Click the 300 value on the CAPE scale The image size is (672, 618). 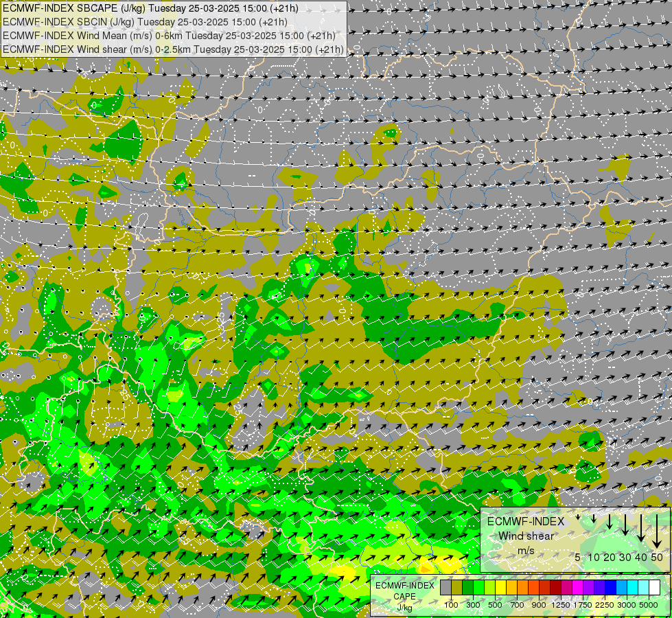pos(473,605)
